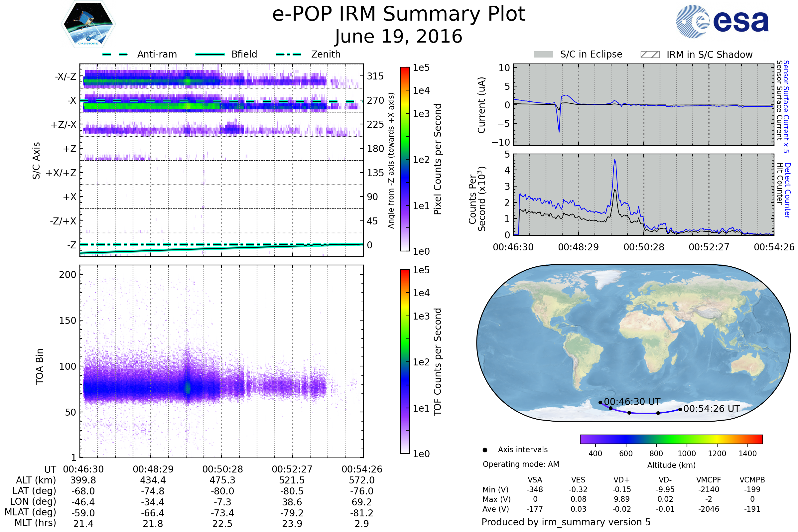
Task: Click the Altitude (km) color gradient bar
Action: pyautogui.click(x=671, y=439)
